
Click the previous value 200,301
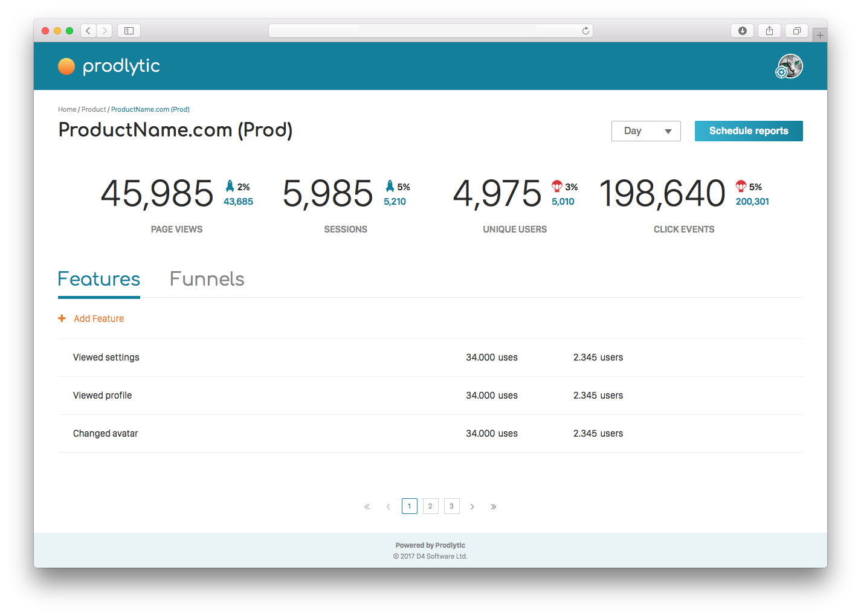[752, 202]
